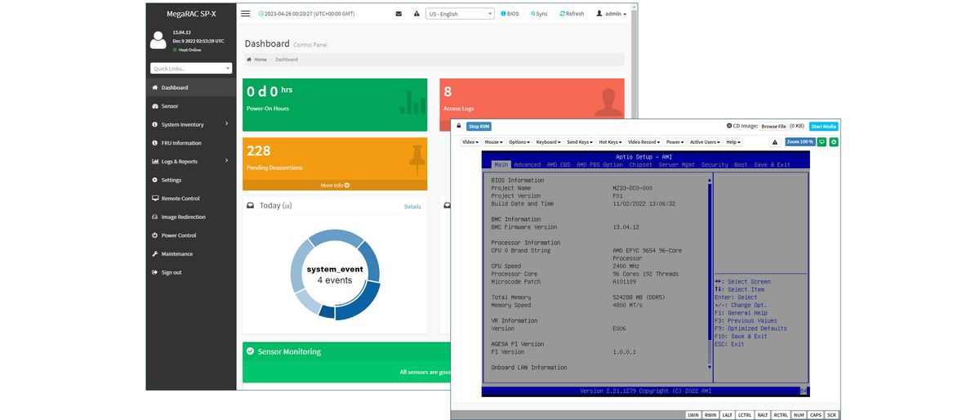Open the Power menu in KVM toolbar
This screenshot has width=980, height=420.
pyautogui.click(x=675, y=142)
